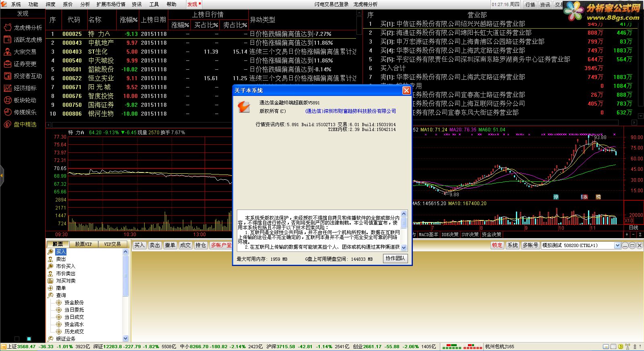Click the 成交 toolbar button

pyautogui.click(x=185, y=245)
